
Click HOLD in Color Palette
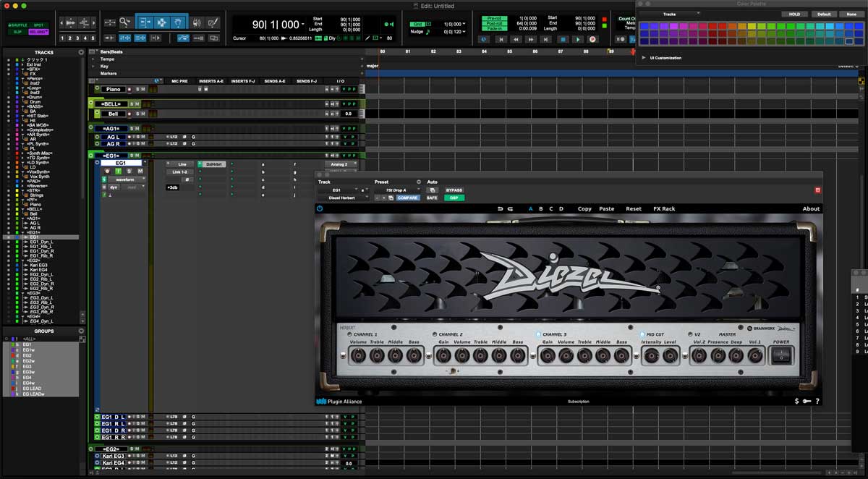click(x=795, y=14)
